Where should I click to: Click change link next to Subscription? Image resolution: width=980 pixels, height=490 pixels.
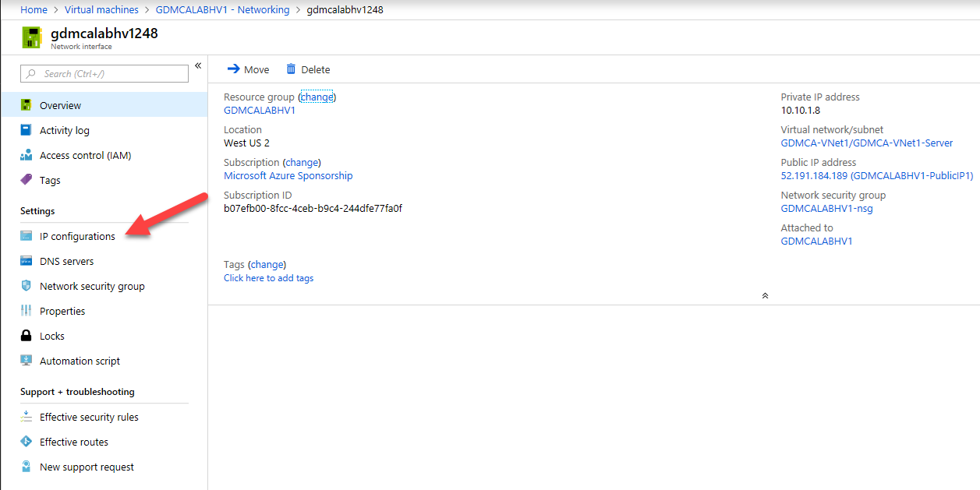click(302, 163)
